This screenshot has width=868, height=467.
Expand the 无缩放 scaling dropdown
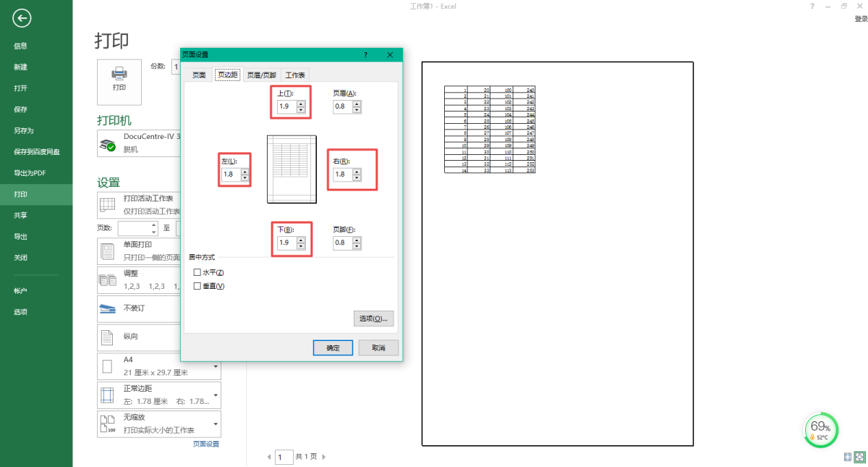coord(216,424)
